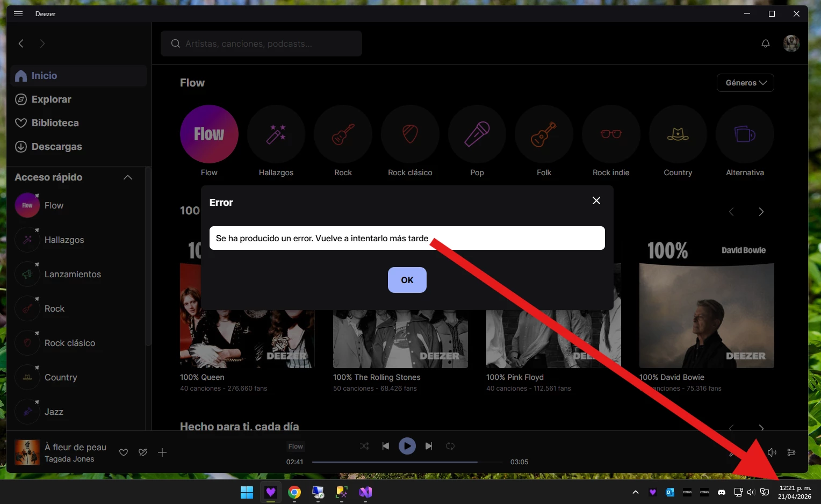
Task: Select the error message text in the dialog
Action: (322, 238)
